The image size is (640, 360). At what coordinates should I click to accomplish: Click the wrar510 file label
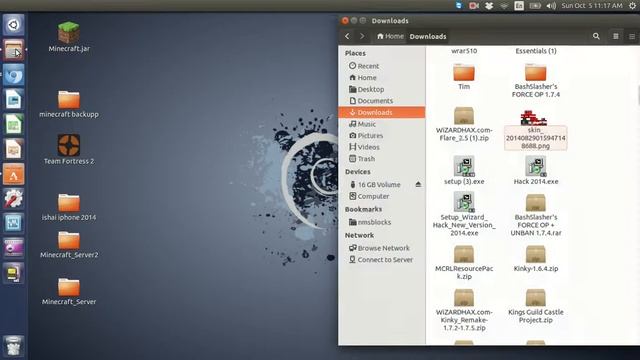tap(464, 51)
